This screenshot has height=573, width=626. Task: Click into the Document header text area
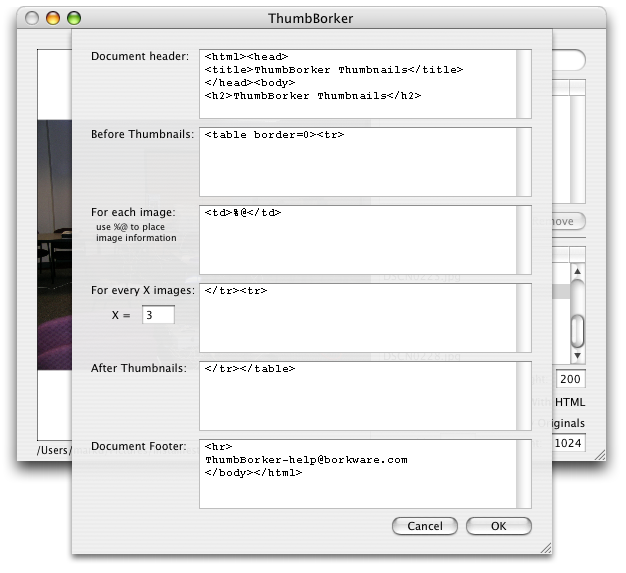click(x=358, y=84)
